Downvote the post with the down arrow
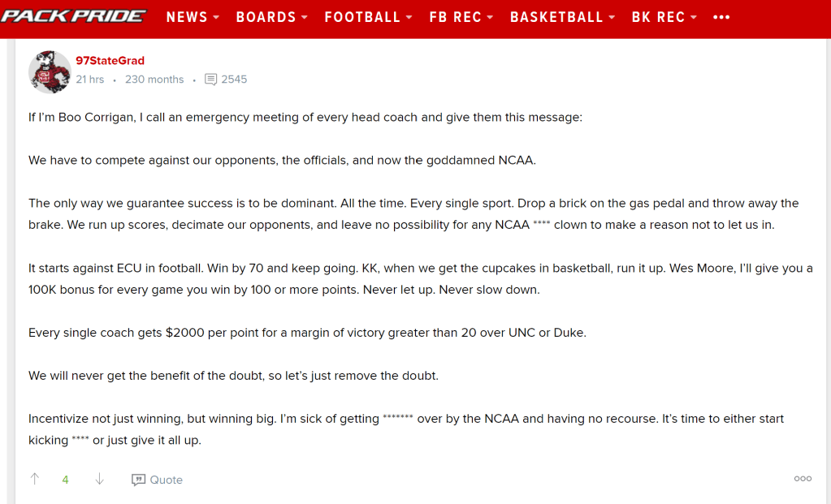Screen dimensions: 831x504 click(99, 480)
